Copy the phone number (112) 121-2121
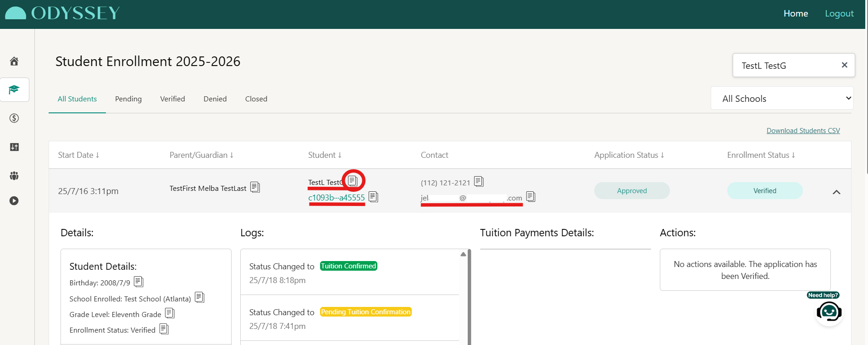Viewport: 868px width, 345px height. tap(479, 182)
